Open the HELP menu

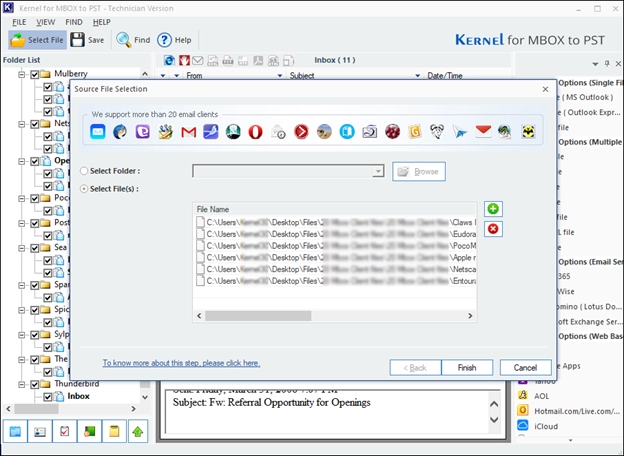point(101,22)
